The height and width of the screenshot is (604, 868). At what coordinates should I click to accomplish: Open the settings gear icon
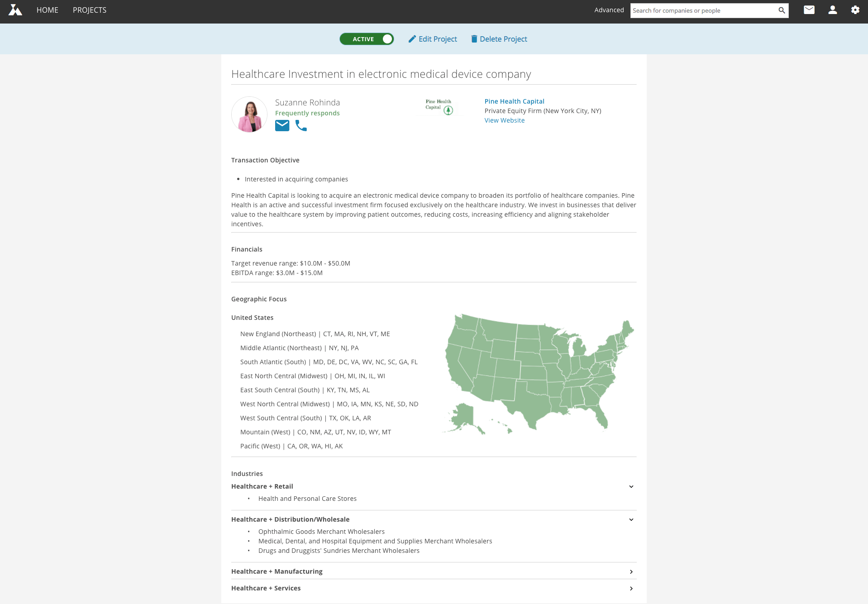pos(855,10)
